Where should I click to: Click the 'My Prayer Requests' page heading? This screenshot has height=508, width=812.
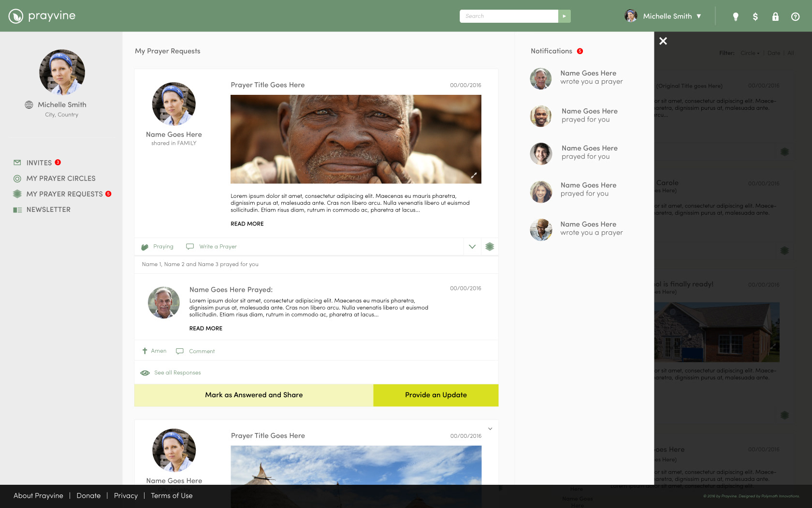point(168,51)
